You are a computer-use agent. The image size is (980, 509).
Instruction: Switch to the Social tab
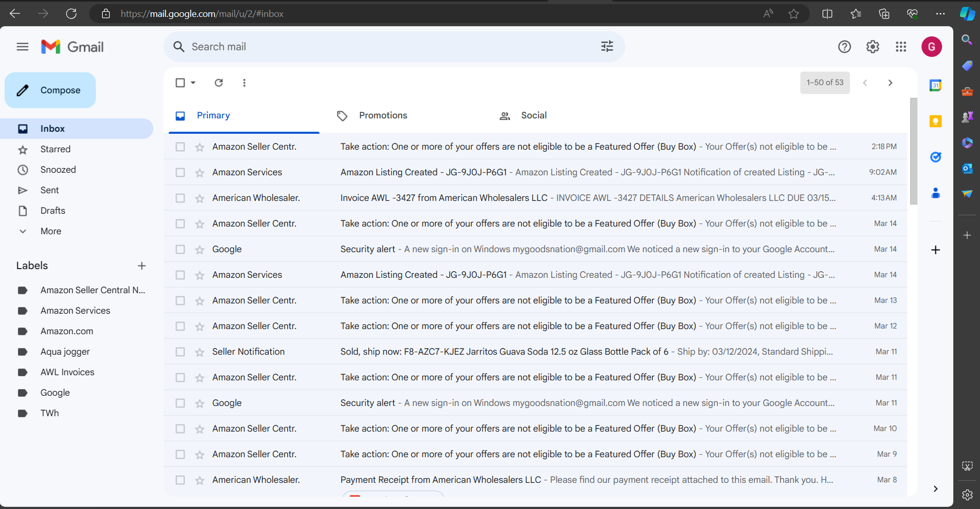[534, 115]
